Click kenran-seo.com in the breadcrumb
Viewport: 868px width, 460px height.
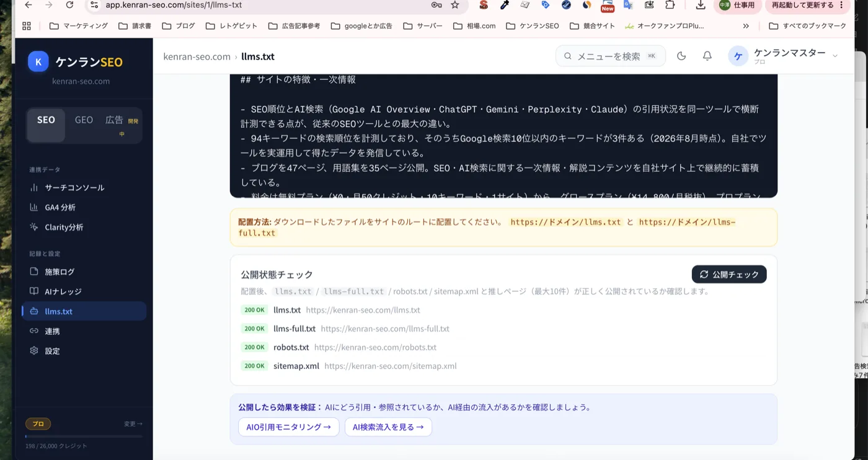point(197,56)
